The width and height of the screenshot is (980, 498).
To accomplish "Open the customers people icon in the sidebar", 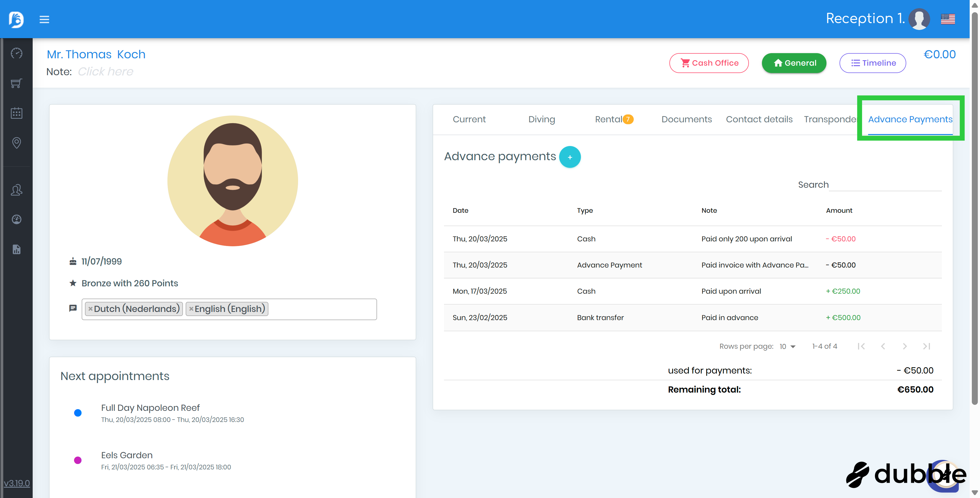I will 16,190.
